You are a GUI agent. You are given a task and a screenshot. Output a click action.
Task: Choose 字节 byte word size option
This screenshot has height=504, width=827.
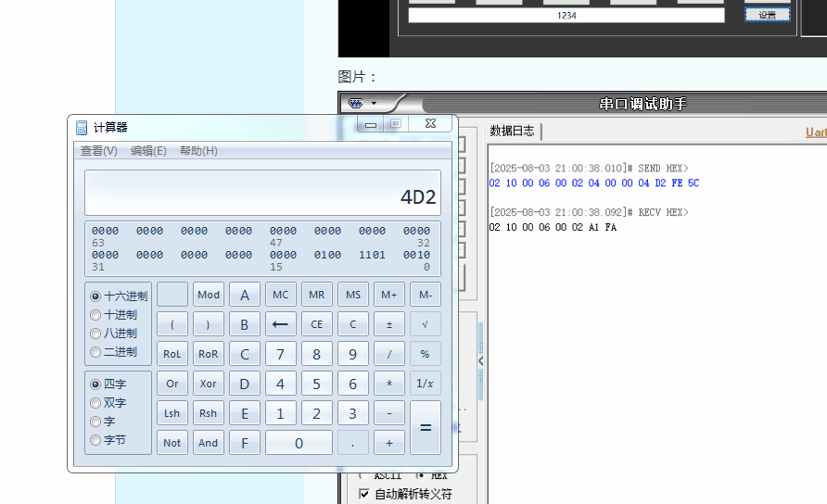(95, 440)
